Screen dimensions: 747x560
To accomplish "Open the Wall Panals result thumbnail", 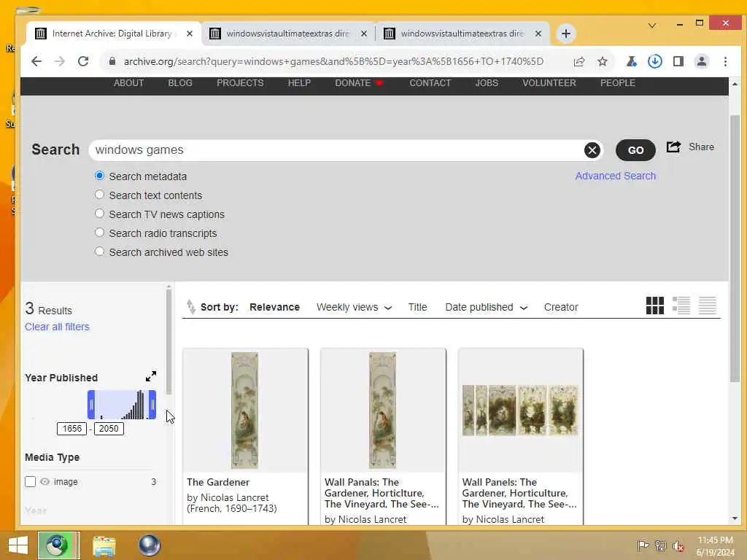I will pyautogui.click(x=382, y=411).
